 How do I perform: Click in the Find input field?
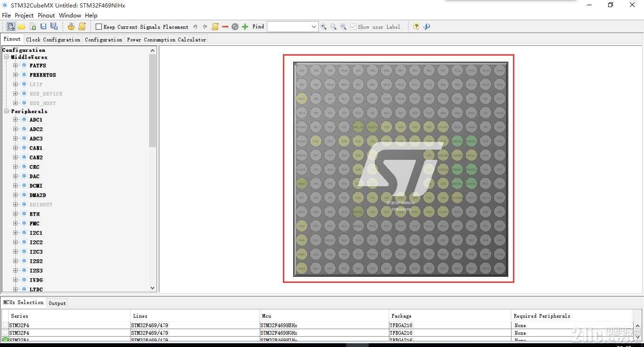(289, 27)
